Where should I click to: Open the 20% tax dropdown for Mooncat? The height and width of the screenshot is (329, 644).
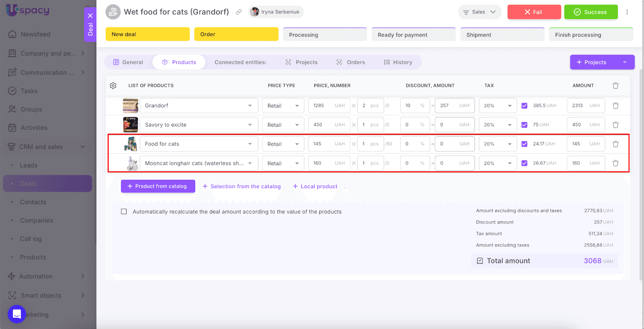pyautogui.click(x=497, y=163)
